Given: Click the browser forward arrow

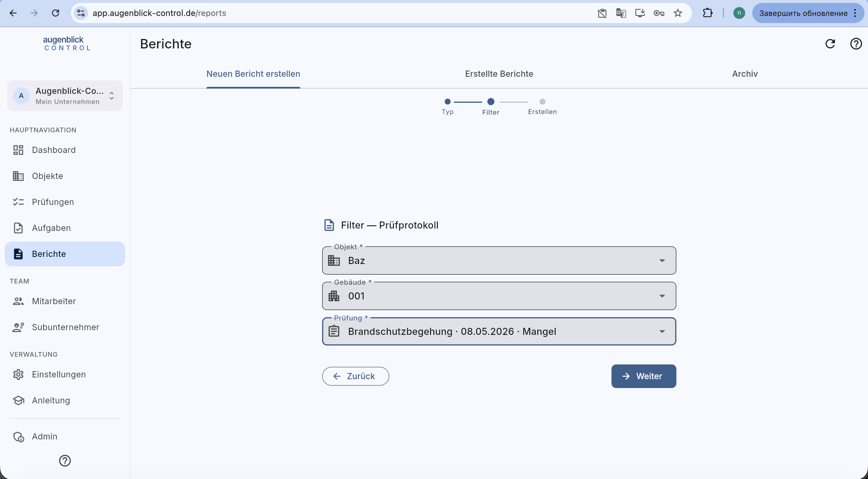Looking at the screenshot, I should (34, 13).
